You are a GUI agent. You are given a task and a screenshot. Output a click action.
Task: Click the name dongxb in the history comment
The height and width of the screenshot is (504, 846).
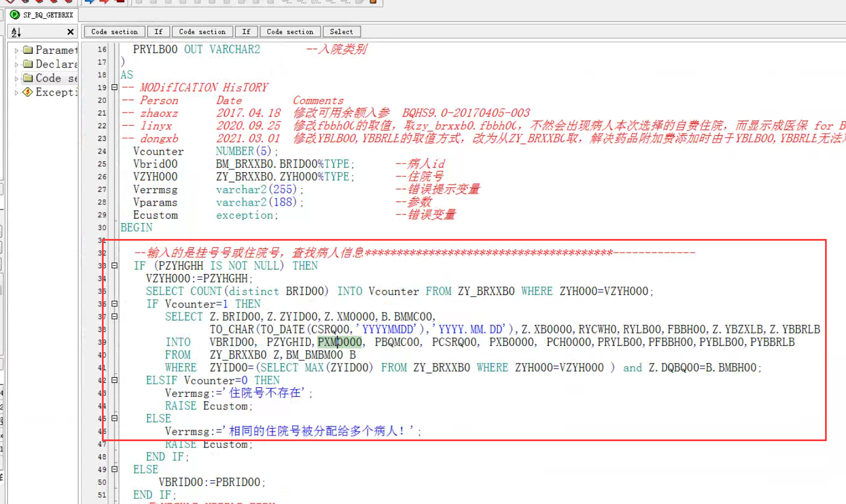(x=159, y=139)
